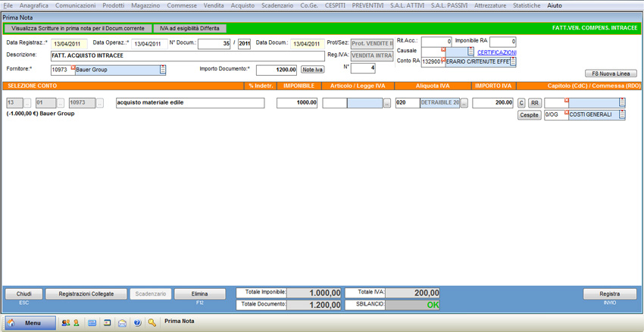The width and height of the screenshot is (644, 332).
Task: Click the IVA ad esigibilità Differita button
Action: [x=189, y=28]
